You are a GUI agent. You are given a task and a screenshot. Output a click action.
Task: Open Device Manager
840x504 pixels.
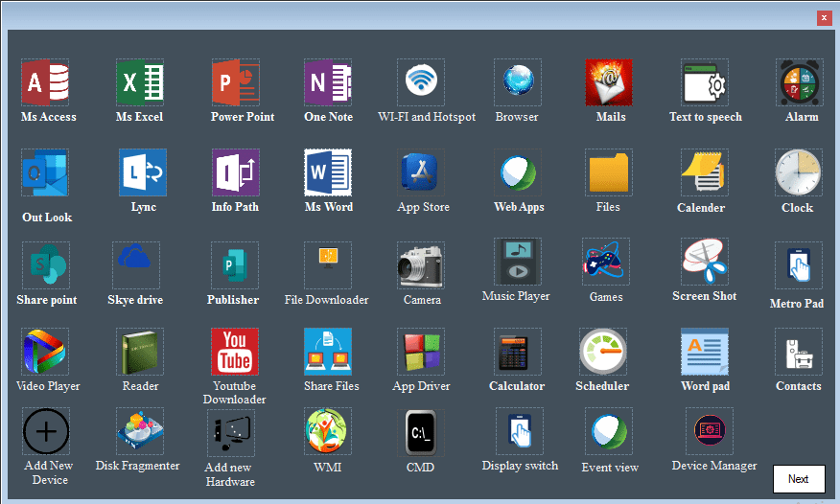(710, 430)
